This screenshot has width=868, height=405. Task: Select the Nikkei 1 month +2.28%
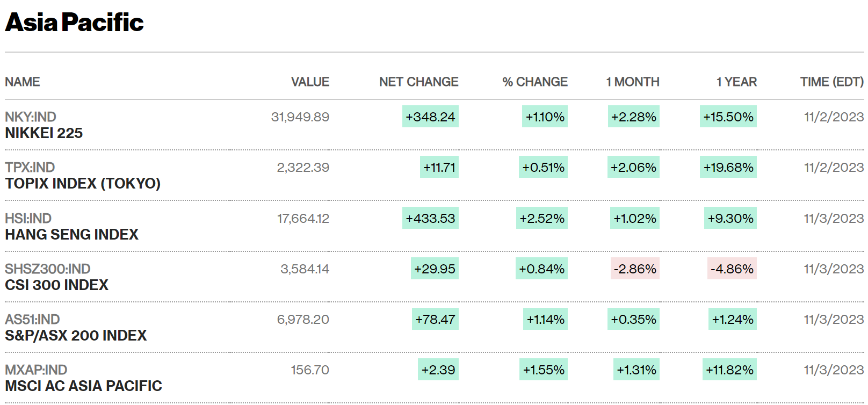point(633,117)
